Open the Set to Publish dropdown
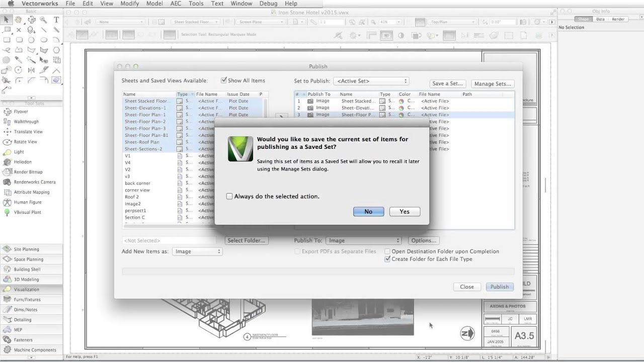Viewport: 644px width, 362px height. [x=371, y=81]
